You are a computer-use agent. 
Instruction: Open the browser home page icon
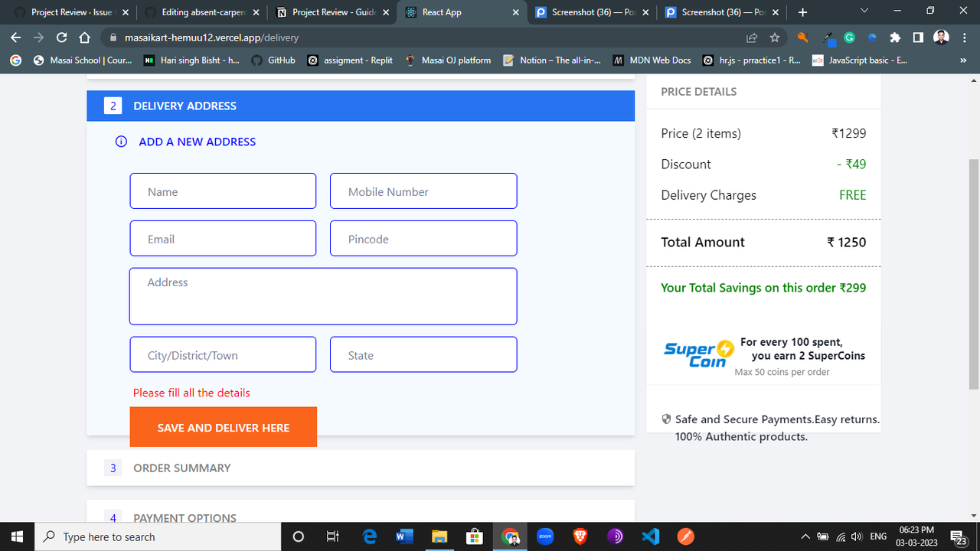(x=85, y=37)
